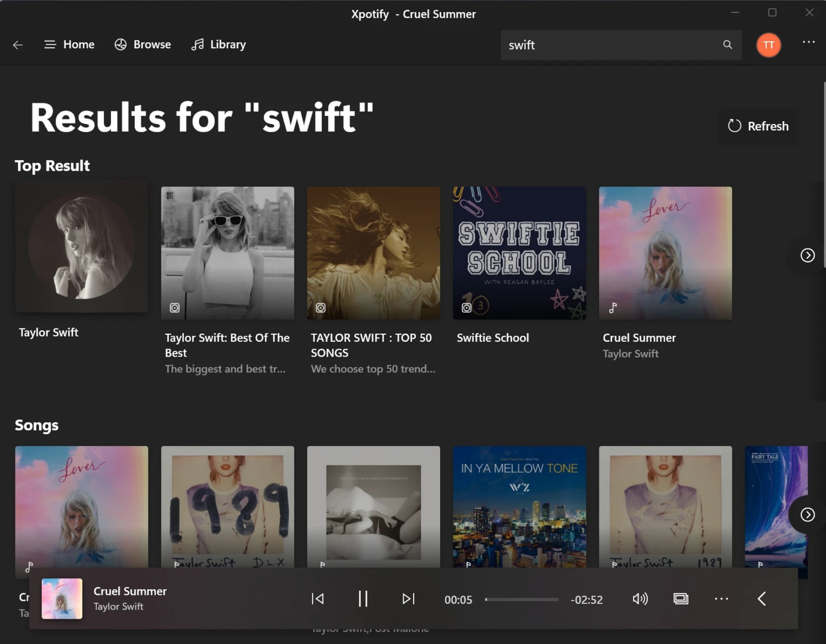This screenshot has height=644, width=826.
Task: Show next Top Result items with chevron
Action: pos(808,255)
